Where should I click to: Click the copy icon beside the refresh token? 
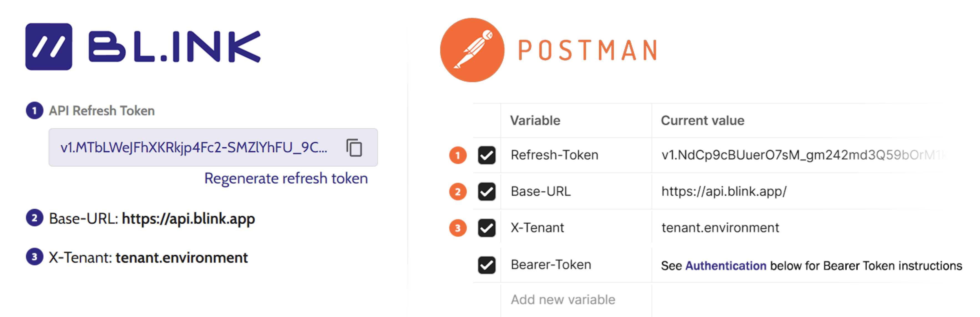point(354,148)
